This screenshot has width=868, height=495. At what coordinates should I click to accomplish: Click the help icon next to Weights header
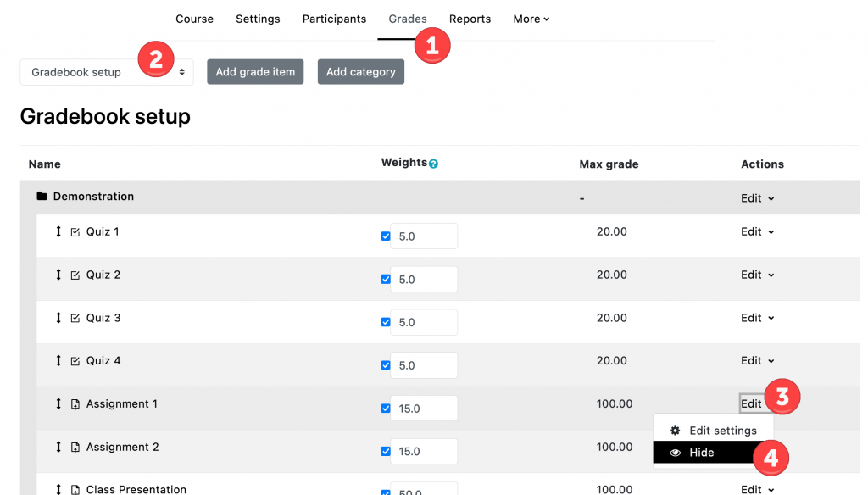[432, 164]
